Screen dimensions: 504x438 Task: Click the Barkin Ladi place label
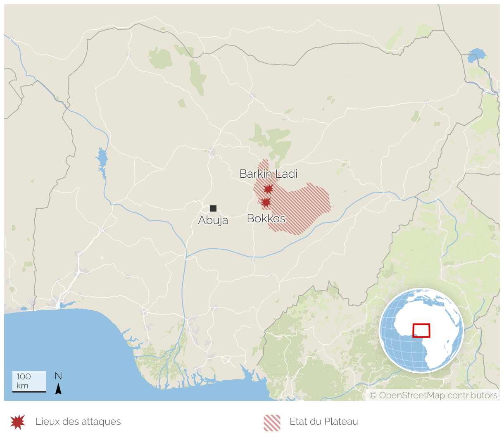pos(269,174)
